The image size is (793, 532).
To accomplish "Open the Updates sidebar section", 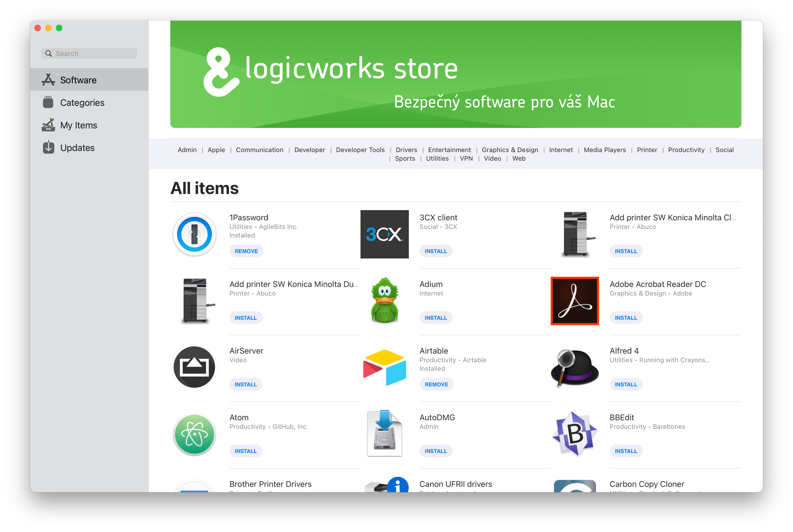I will click(x=77, y=148).
